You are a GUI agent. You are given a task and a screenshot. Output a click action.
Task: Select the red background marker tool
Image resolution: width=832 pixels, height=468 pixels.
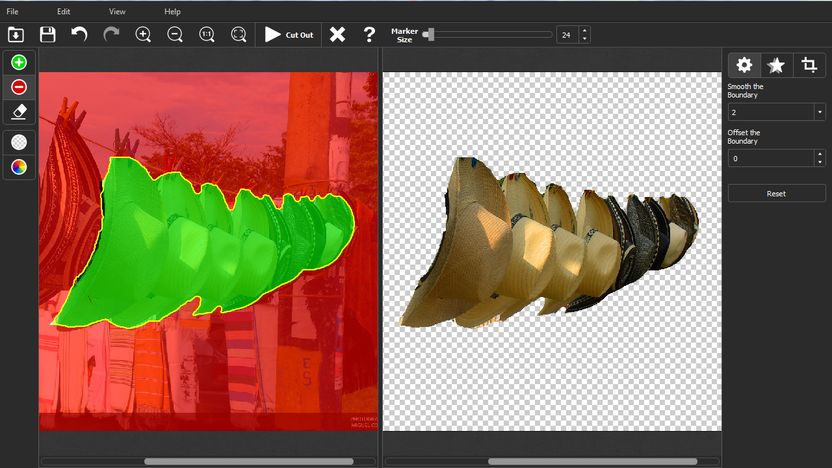coord(19,87)
